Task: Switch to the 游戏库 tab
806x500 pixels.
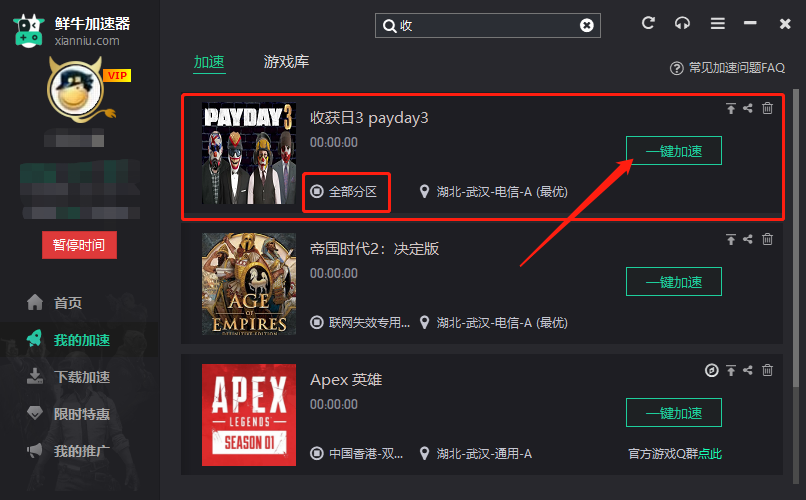Action: (286, 62)
